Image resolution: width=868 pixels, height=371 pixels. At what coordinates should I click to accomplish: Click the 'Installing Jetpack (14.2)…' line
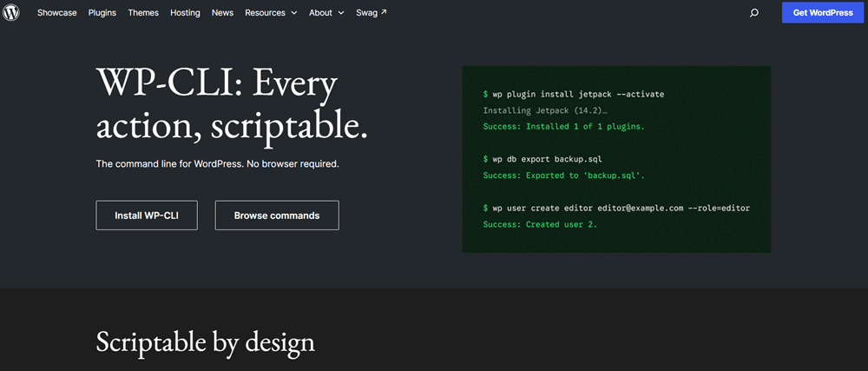545,110
